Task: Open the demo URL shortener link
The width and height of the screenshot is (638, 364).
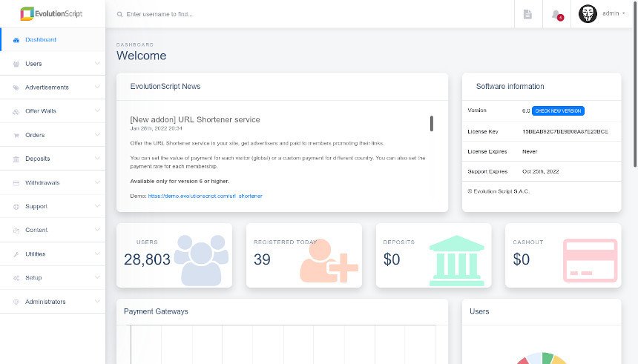Action: [205, 196]
